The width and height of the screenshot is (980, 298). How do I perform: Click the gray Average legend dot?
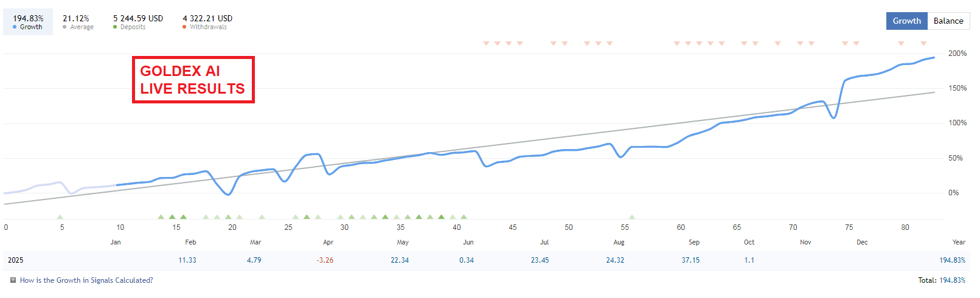coord(64,27)
